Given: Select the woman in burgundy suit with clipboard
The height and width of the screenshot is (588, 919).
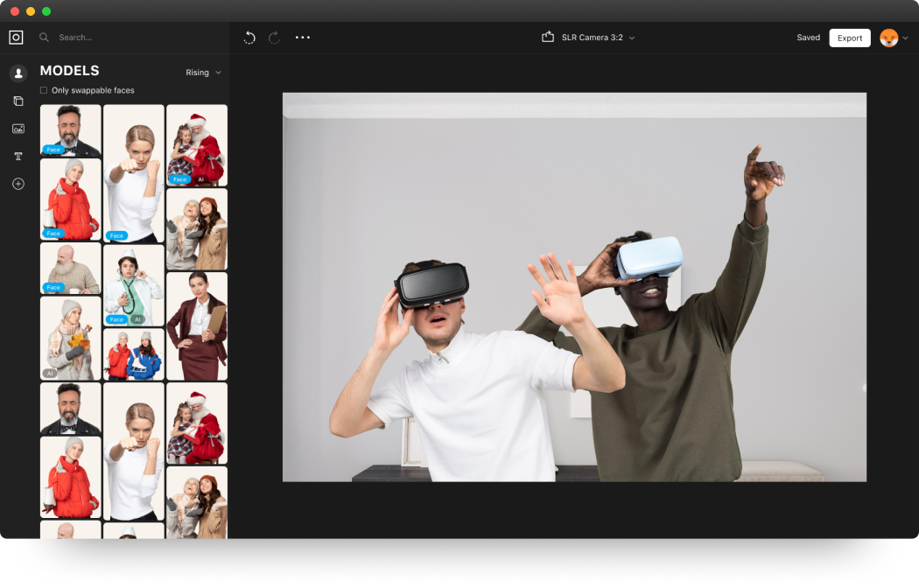Looking at the screenshot, I should pyautogui.click(x=197, y=326).
